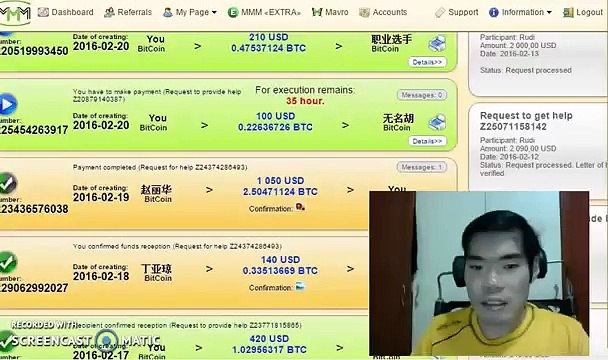Click blue play icon on order 25454263917
This screenshot has height=360, width=608.
(x=8, y=104)
